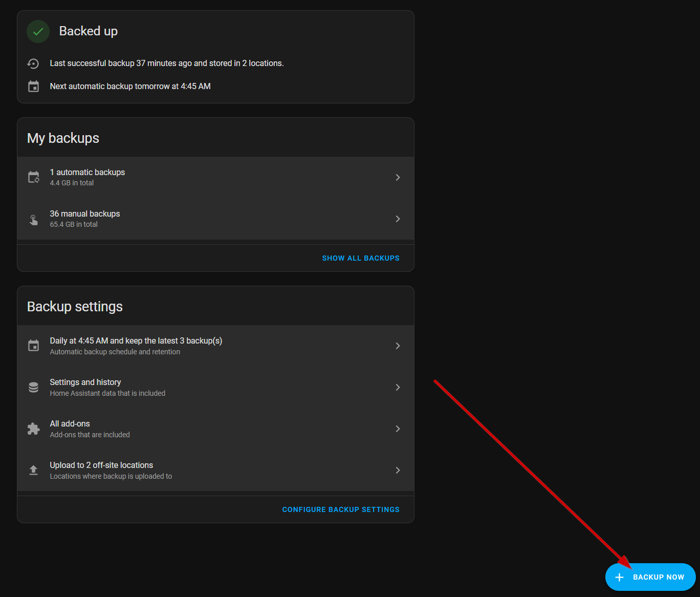Click the SHOW ALL BACKUPS link
700x597 pixels.
pyautogui.click(x=361, y=258)
